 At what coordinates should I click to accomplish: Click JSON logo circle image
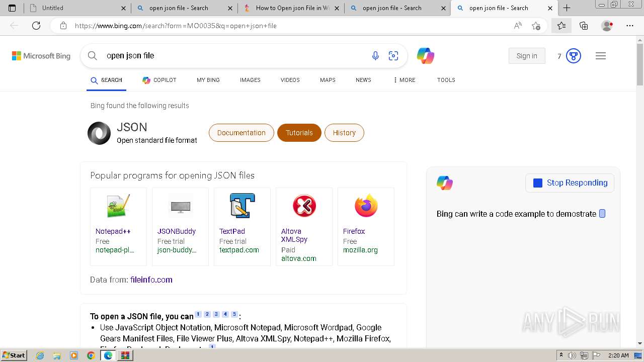pyautogui.click(x=99, y=133)
